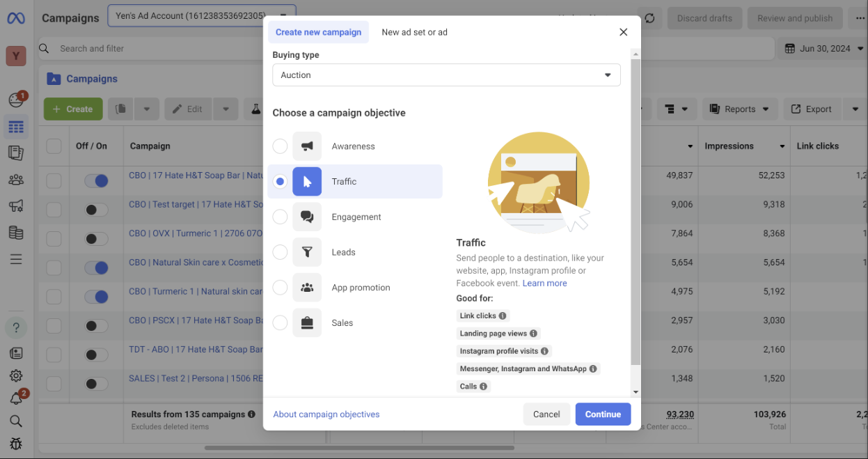Select the Awareness campaign objective

280,146
